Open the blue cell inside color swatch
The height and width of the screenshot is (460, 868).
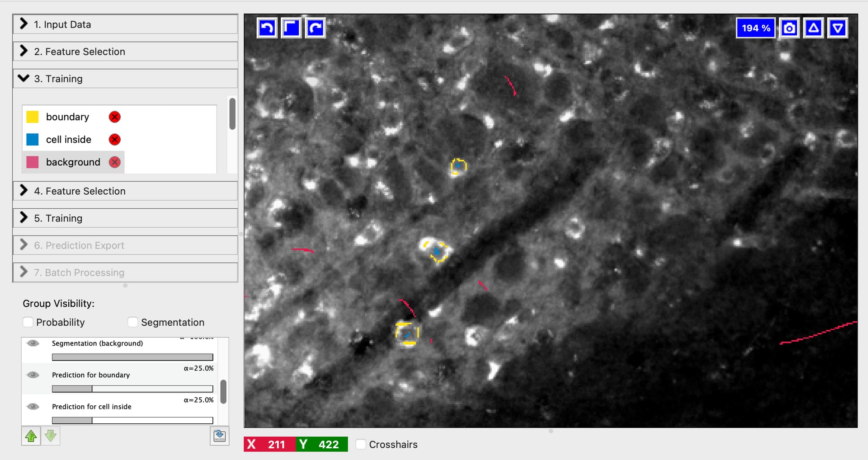point(33,140)
